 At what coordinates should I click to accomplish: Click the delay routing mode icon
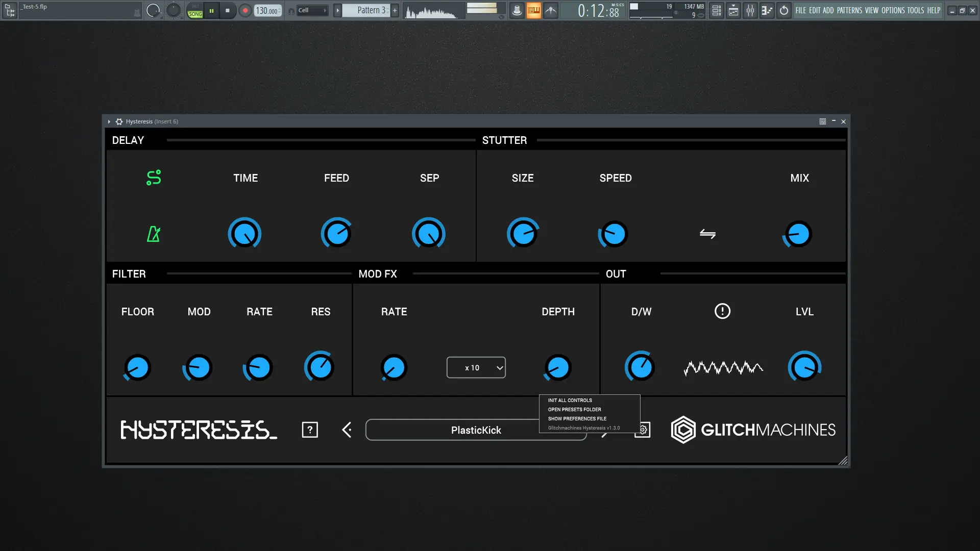coord(154,178)
